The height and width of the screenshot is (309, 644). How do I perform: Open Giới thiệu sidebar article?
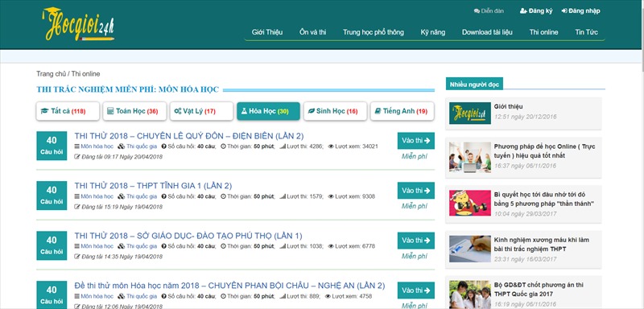pos(508,107)
